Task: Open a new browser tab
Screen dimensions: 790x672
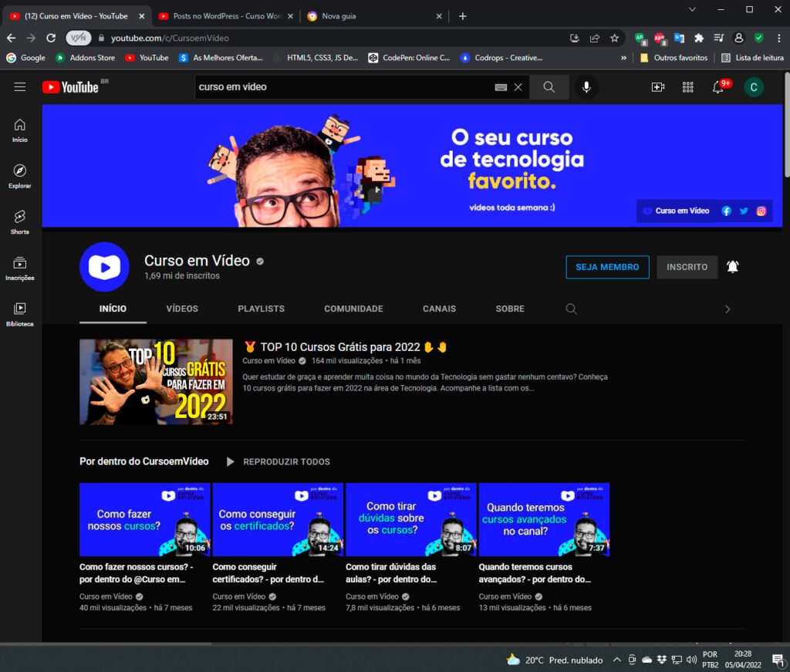Action: click(x=463, y=16)
